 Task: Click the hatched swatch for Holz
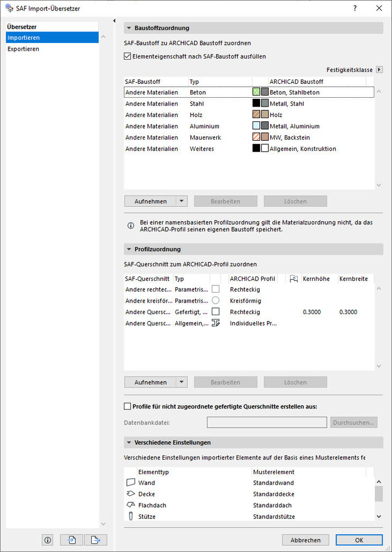[x=256, y=115]
